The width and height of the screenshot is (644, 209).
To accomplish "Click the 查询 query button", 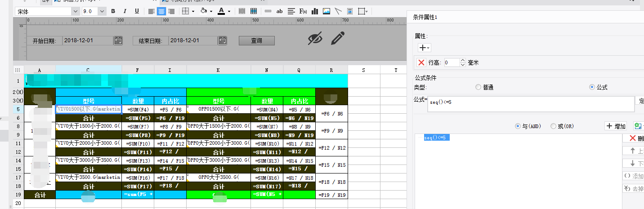I will point(256,40).
